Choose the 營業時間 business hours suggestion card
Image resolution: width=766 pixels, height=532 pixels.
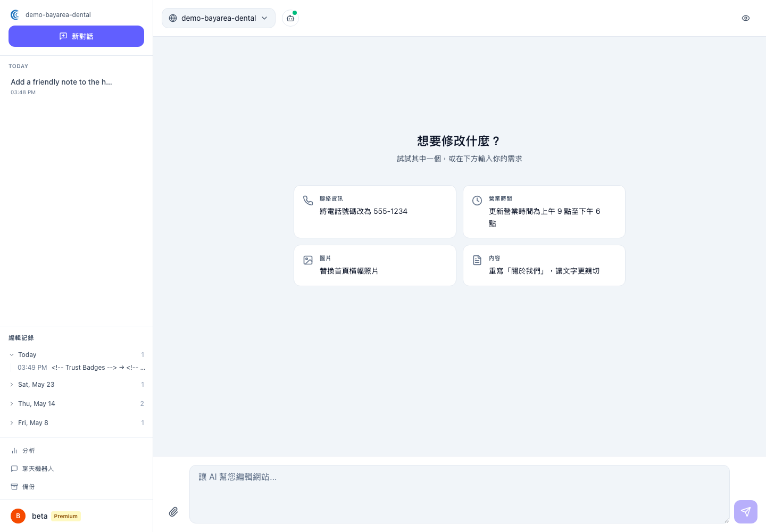[x=544, y=212]
